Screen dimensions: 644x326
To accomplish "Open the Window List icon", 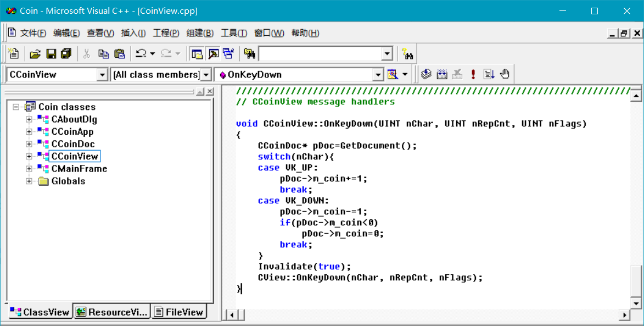I will click(x=228, y=54).
